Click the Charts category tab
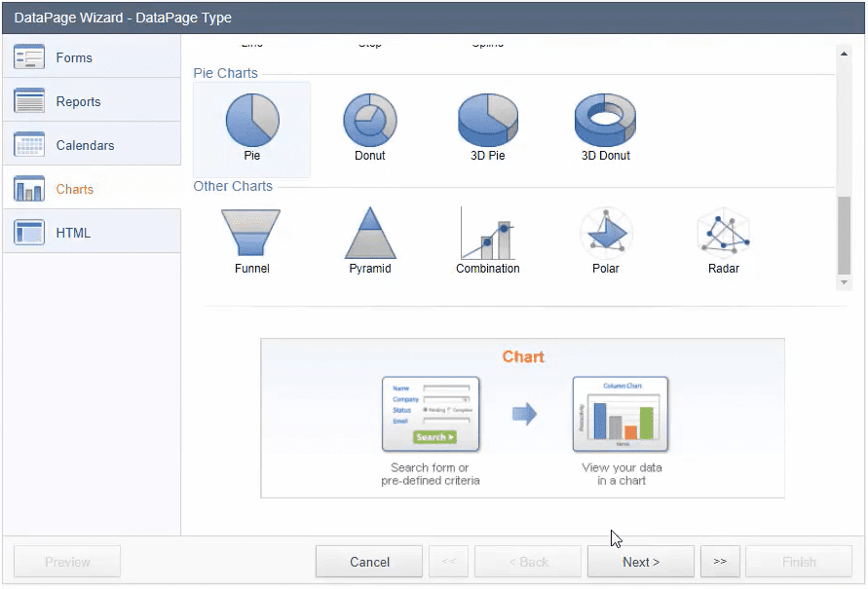Viewport: 868px width, 589px height. pos(92,189)
